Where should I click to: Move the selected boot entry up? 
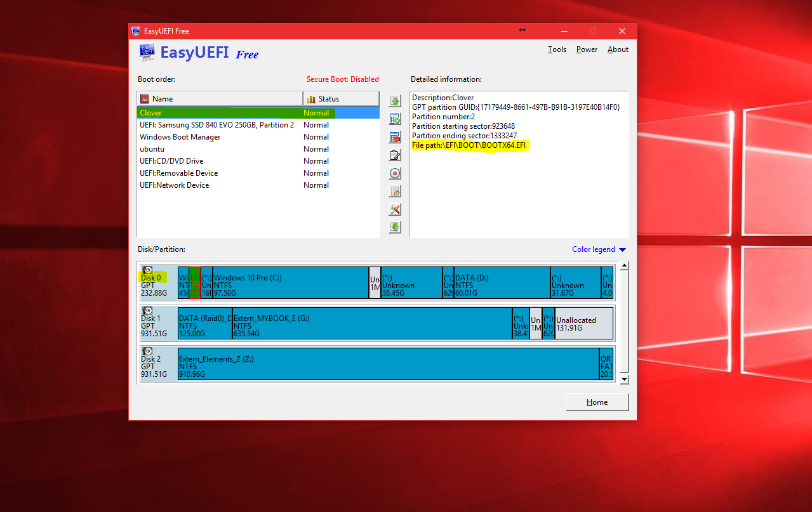click(395, 101)
